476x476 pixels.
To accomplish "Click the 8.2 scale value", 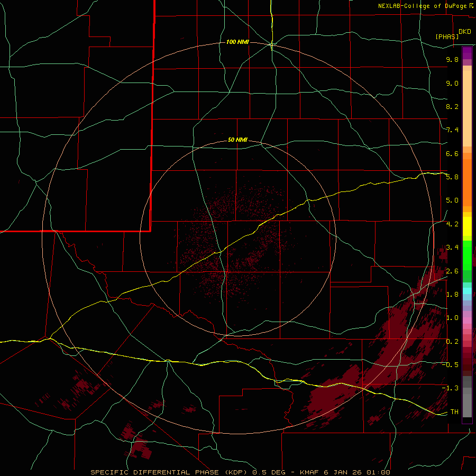I will pos(452,106).
